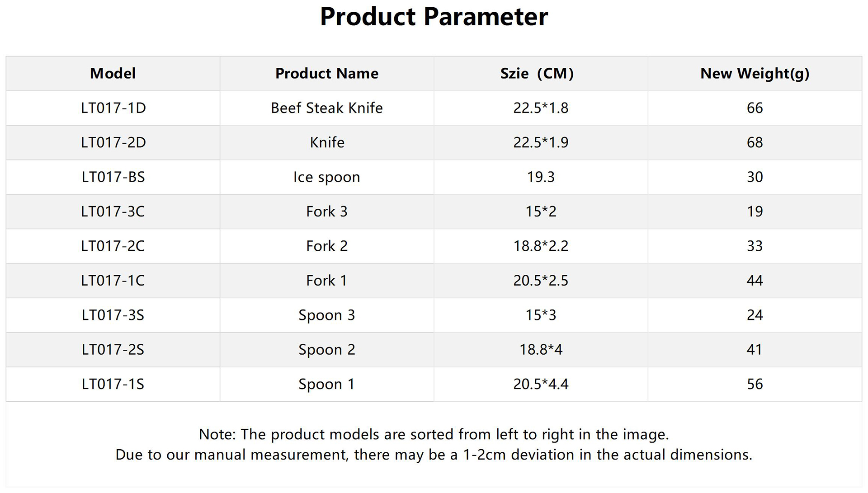
Task: Select the Spoon 1 cell
Action: 327,384
